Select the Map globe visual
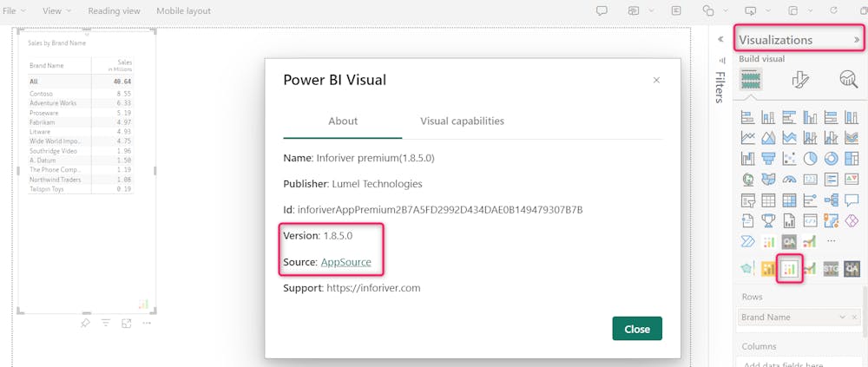Image resolution: width=868 pixels, height=367 pixels. (747, 180)
